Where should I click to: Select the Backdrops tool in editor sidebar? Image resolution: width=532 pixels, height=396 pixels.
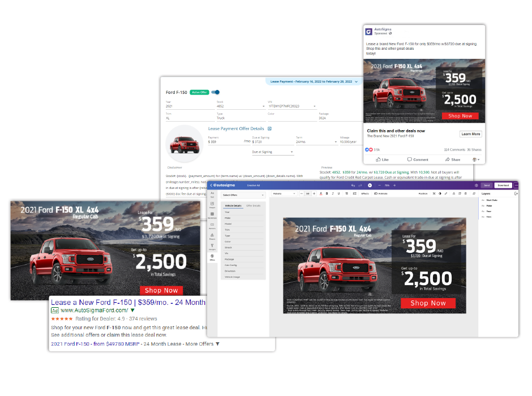[x=212, y=216]
